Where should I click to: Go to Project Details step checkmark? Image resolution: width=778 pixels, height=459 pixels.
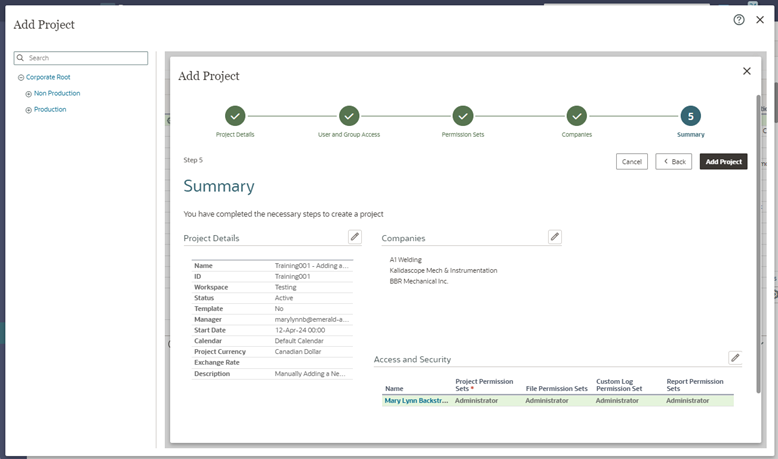point(235,116)
